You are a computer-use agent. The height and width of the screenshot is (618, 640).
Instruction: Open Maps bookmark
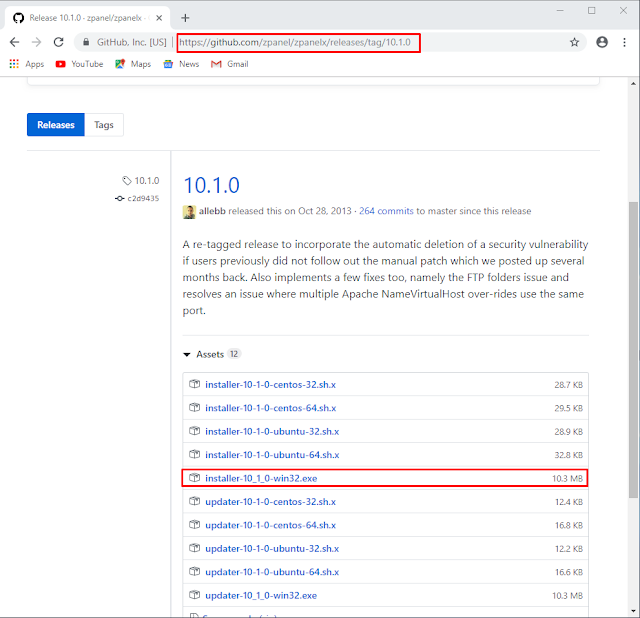133,64
